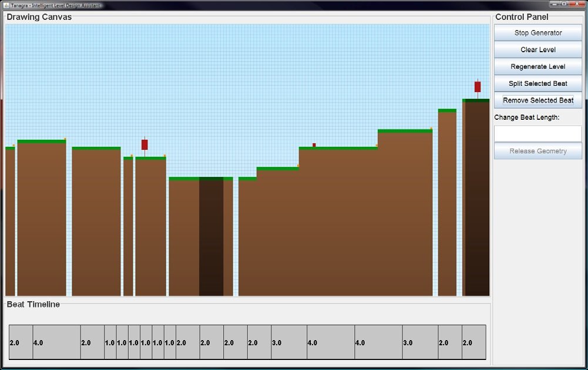Select the small red enemy near the mid-level ledge
Image resolution: width=588 pixels, height=370 pixels.
pyautogui.click(x=313, y=144)
